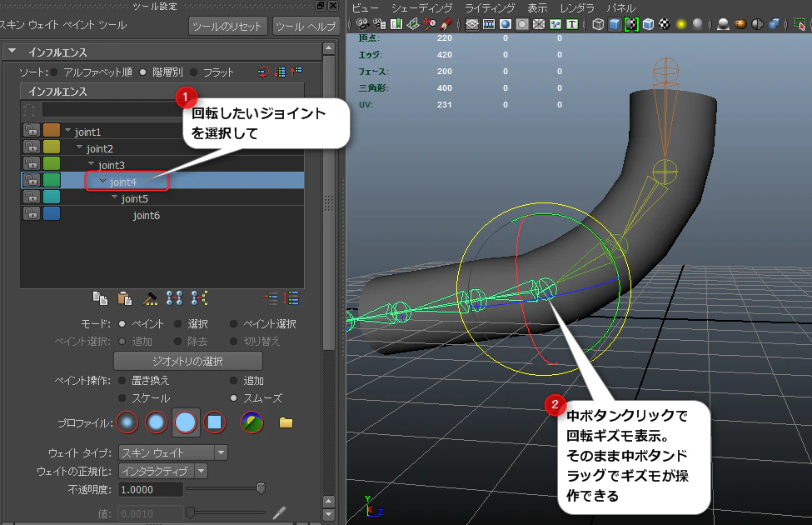Open the シェーディング menu

click(421, 7)
